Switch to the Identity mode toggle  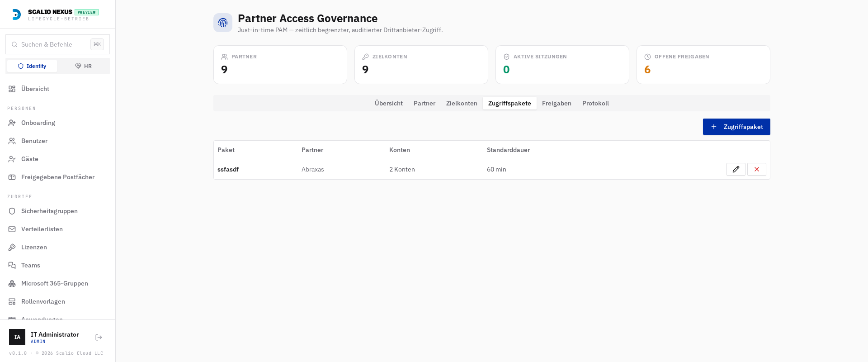(32, 66)
